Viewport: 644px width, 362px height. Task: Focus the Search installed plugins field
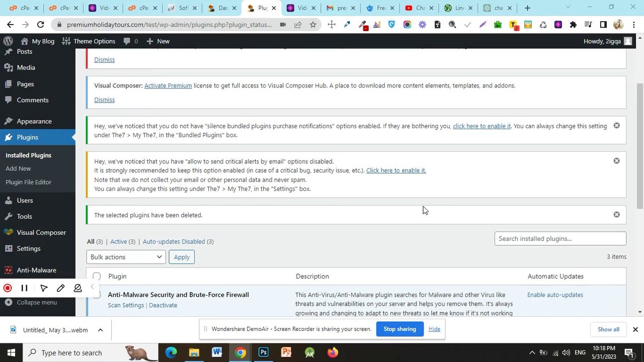click(560, 238)
